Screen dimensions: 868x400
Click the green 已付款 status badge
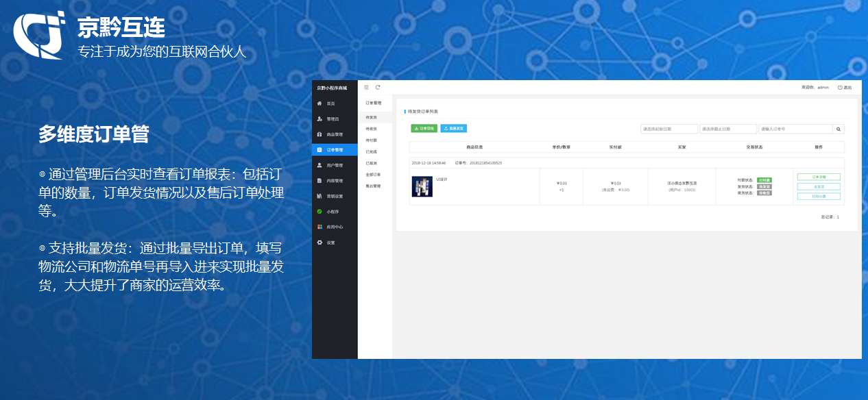coord(764,180)
